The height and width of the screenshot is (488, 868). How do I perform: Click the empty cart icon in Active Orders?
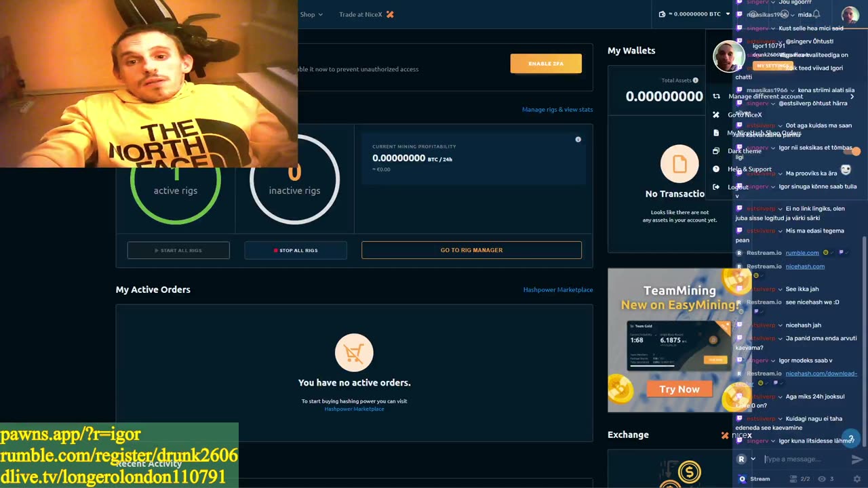354,352
